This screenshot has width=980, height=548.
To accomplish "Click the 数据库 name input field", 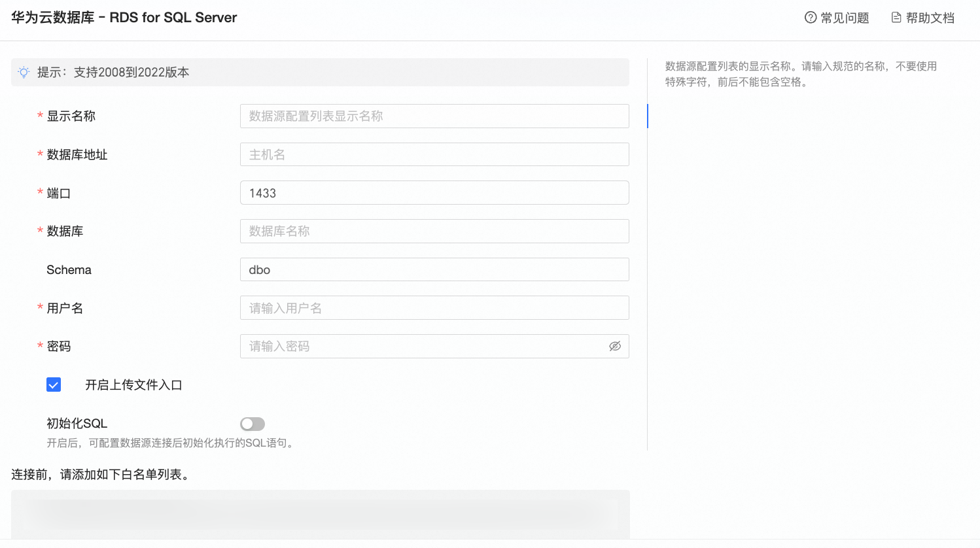I will (434, 231).
